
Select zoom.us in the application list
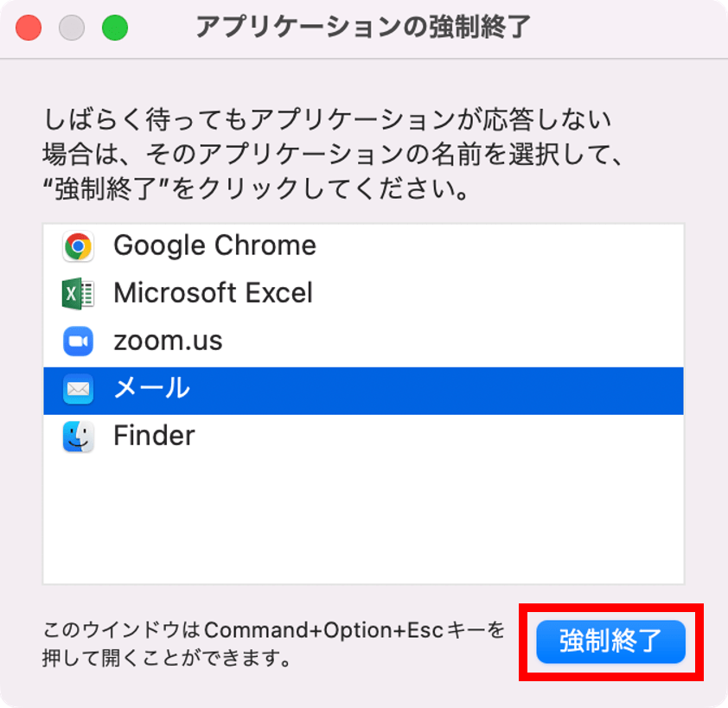pos(363,341)
